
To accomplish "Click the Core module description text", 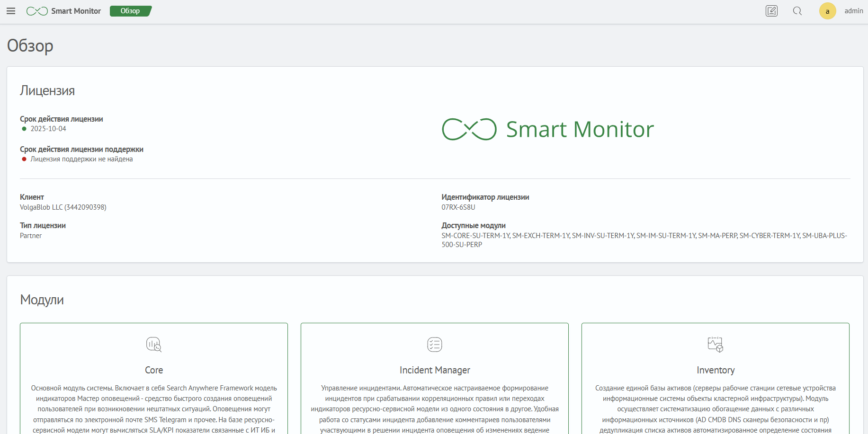I will pos(154,409).
